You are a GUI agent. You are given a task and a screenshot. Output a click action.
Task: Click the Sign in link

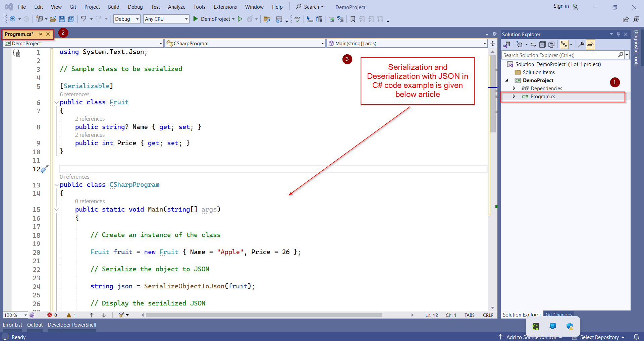click(561, 6)
